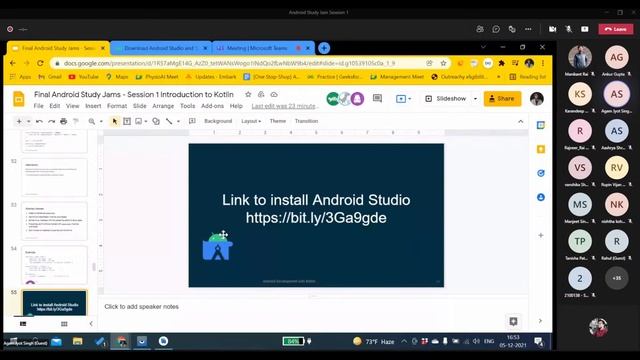Open the Help menu
The image size is (640, 360).
[x=236, y=106]
